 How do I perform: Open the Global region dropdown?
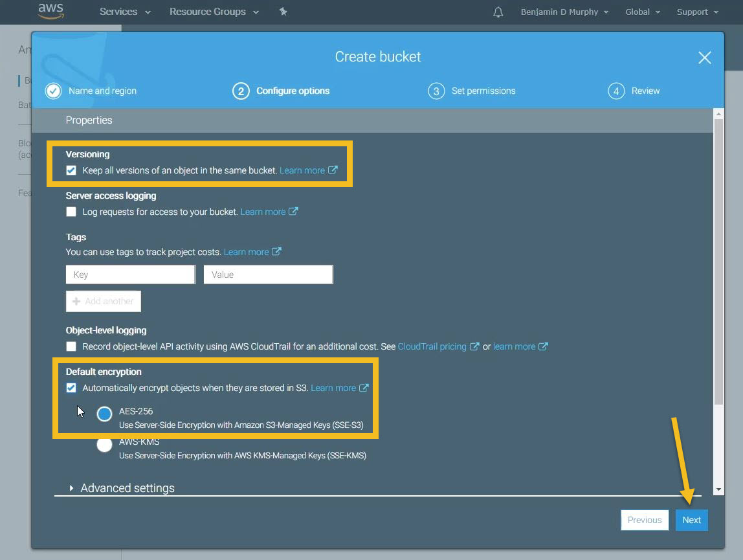(643, 12)
